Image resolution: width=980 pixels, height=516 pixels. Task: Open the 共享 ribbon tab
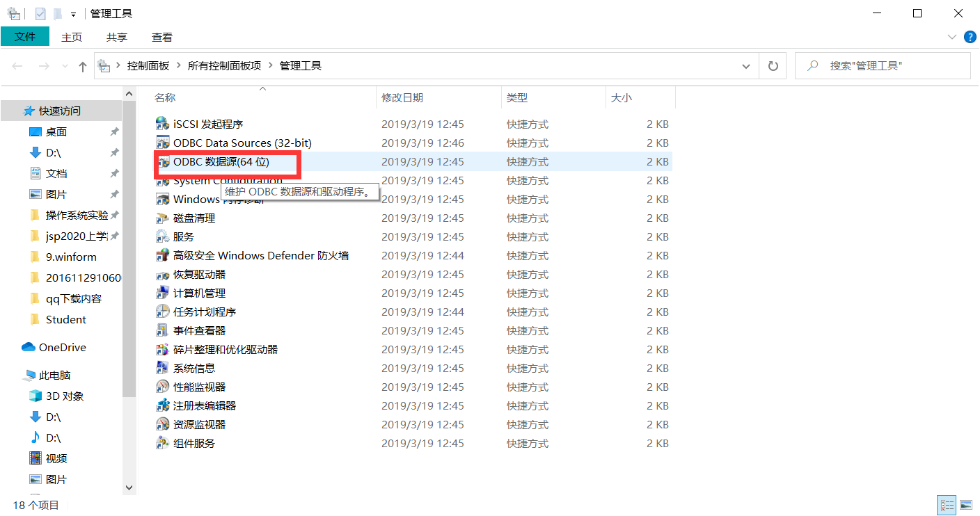tap(117, 37)
